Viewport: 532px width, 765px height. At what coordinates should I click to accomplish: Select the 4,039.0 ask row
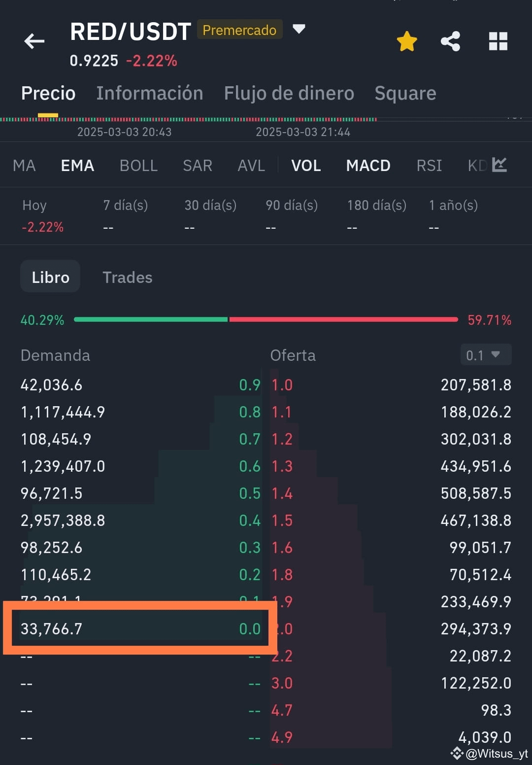(392, 737)
